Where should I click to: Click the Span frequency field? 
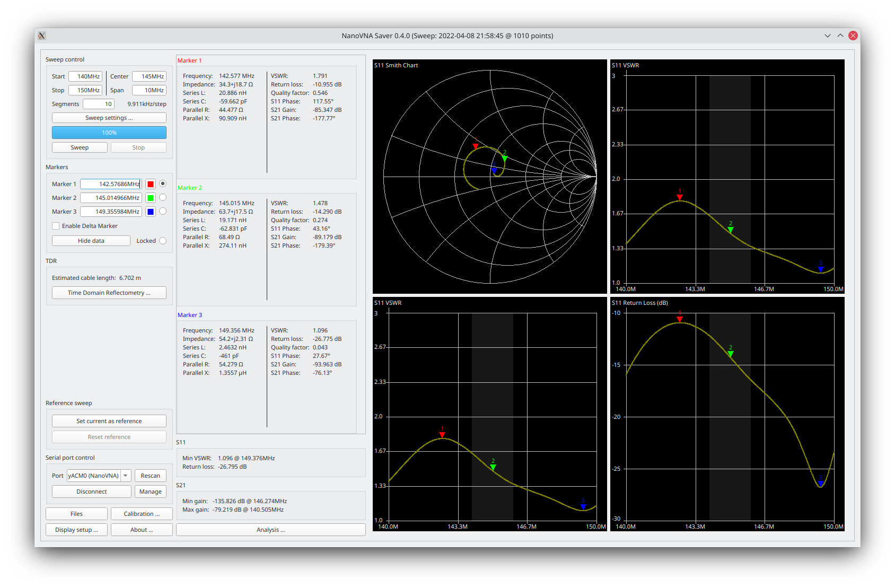coord(149,90)
